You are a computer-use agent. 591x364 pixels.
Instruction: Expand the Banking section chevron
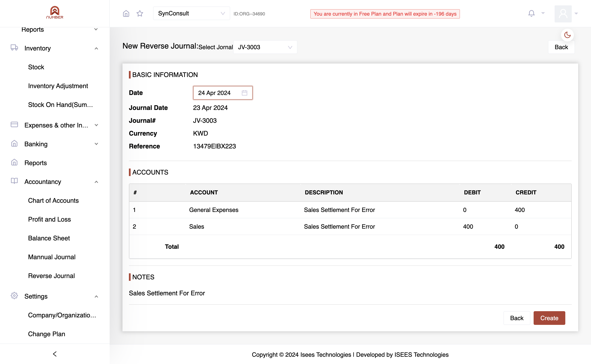[96, 144]
